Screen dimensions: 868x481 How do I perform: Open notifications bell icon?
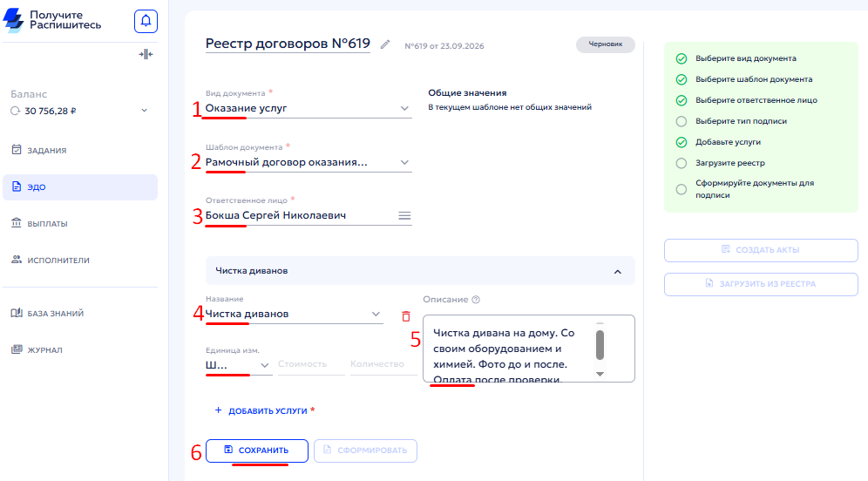(x=146, y=22)
